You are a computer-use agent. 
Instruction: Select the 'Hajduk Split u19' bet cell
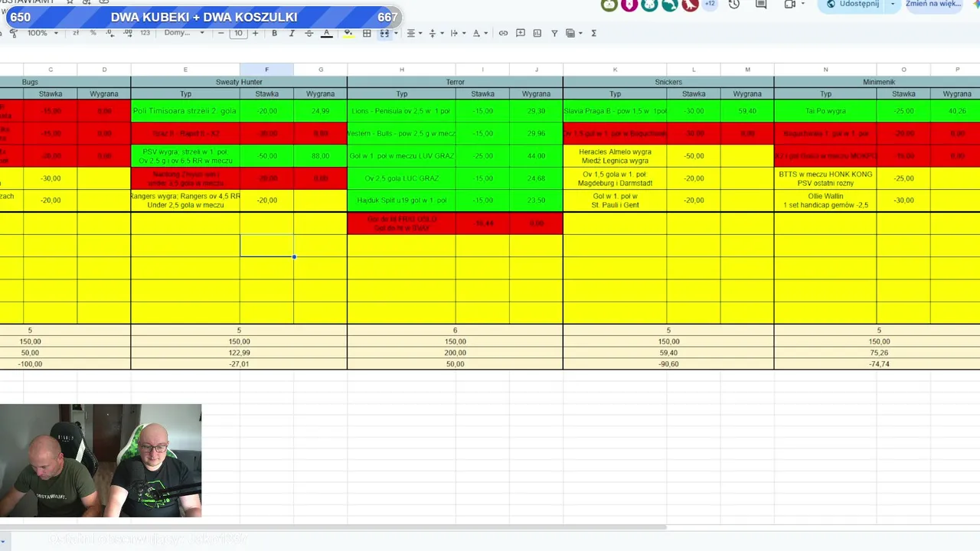(x=401, y=201)
